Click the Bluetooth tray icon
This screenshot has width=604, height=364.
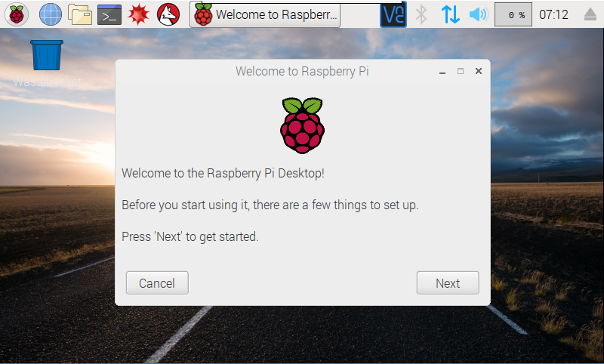coord(421,14)
